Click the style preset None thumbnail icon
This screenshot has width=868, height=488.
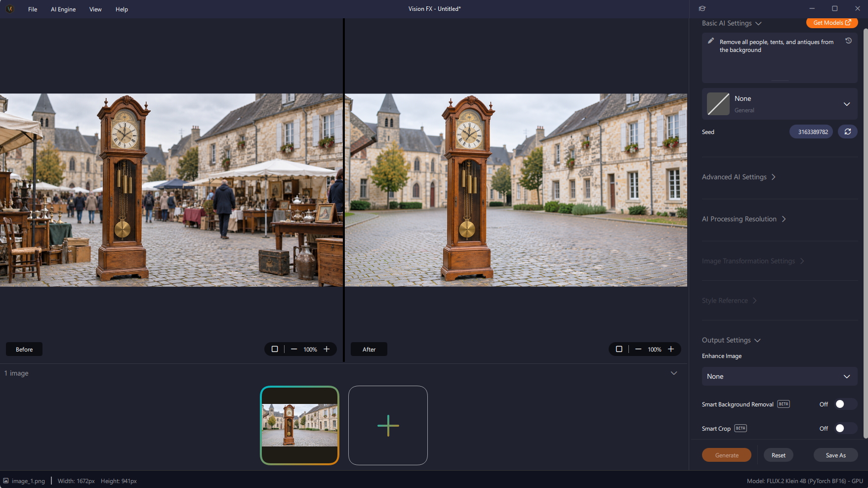click(718, 104)
